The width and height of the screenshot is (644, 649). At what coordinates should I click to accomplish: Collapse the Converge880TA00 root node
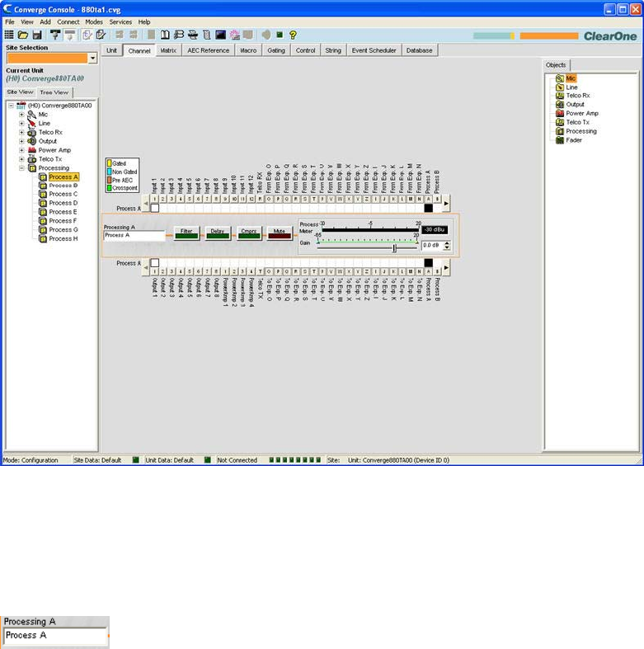coord(12,106)
